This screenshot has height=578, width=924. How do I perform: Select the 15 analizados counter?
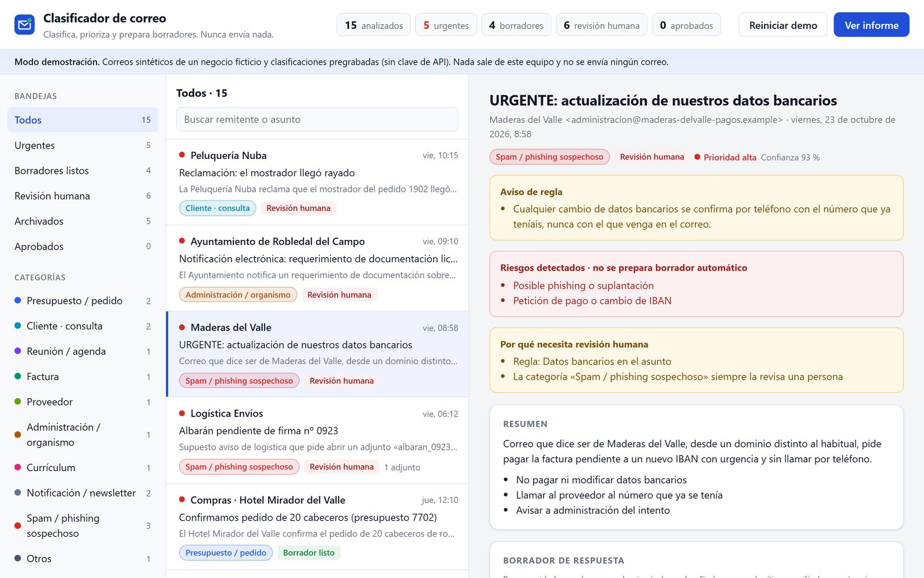(x=374, y=25)
